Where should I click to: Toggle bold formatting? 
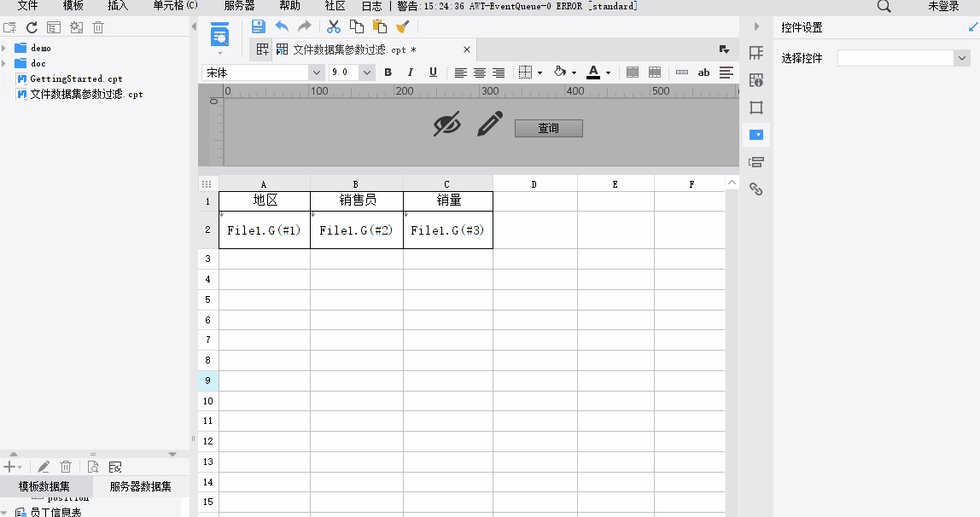click(388, 73)
